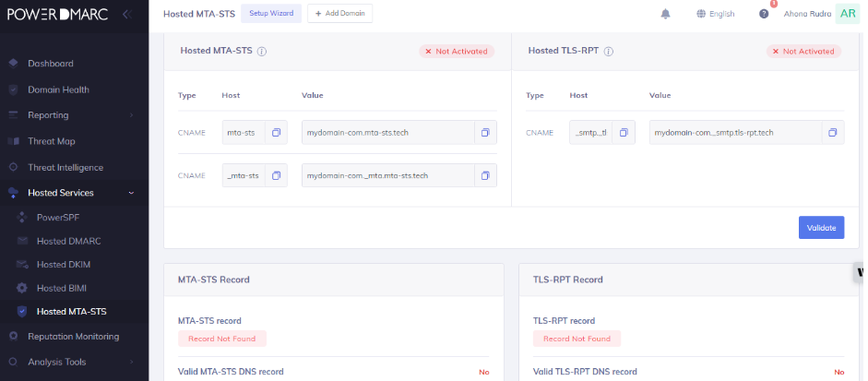Collapse the sidebar with the double-chevron icon
This screenshot has height=381, width=868.
tap(126, 14)
